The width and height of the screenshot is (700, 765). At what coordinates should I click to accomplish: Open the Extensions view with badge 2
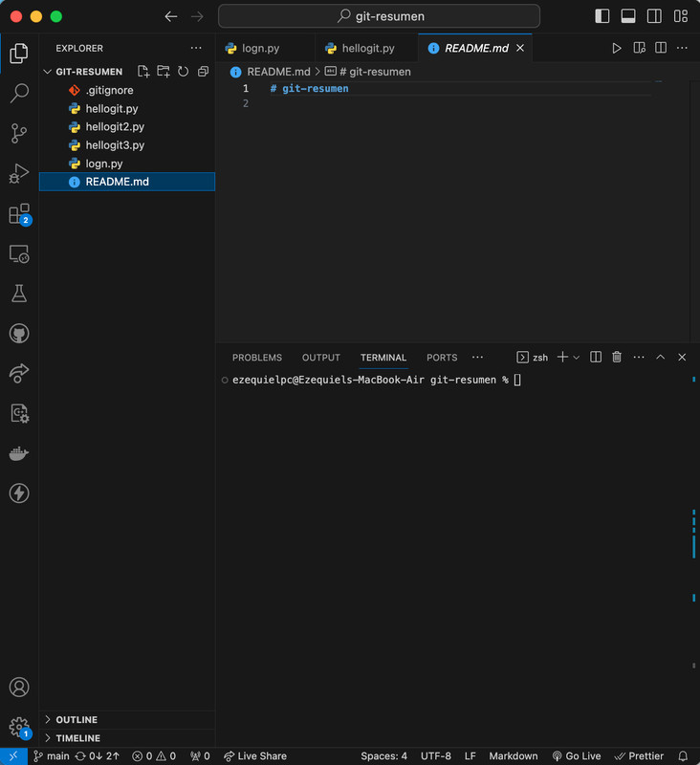tap(19, 213)
